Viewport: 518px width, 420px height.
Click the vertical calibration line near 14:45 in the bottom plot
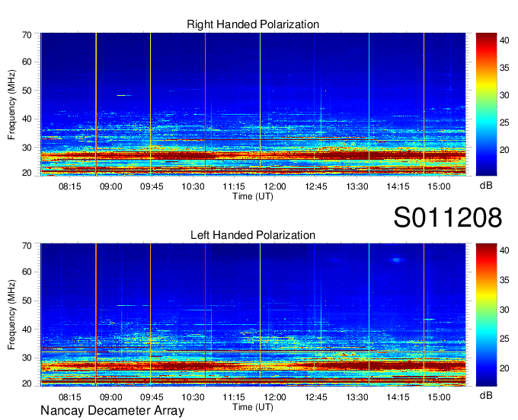(x=424, y=315)
